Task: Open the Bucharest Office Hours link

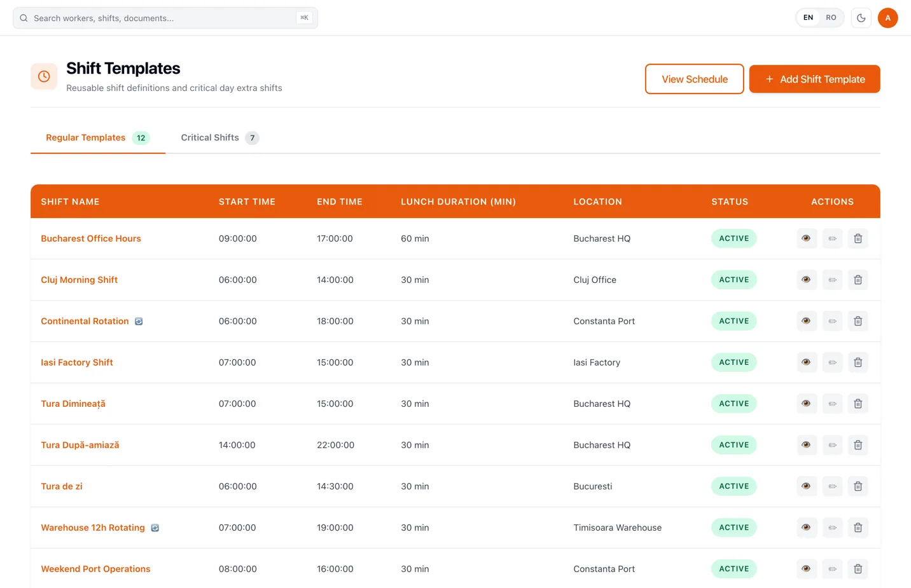Action: (91, 238)
